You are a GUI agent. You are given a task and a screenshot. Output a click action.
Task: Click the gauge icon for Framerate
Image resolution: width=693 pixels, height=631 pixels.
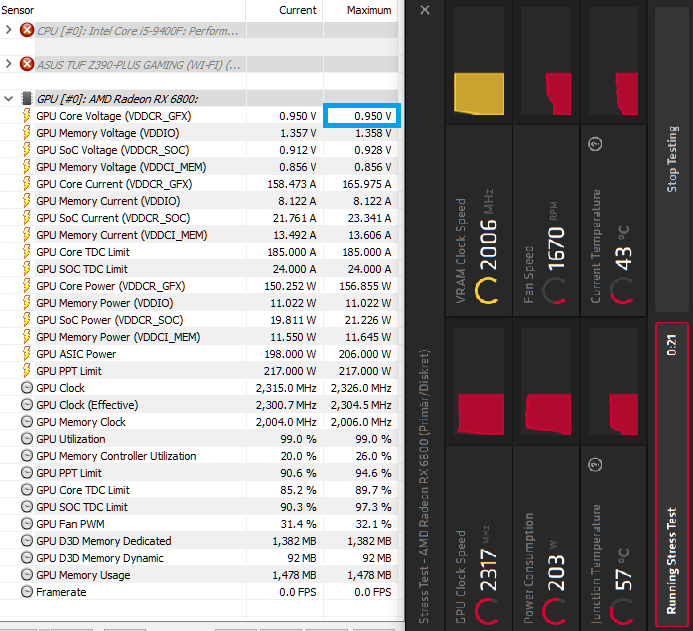pos(27,592)
